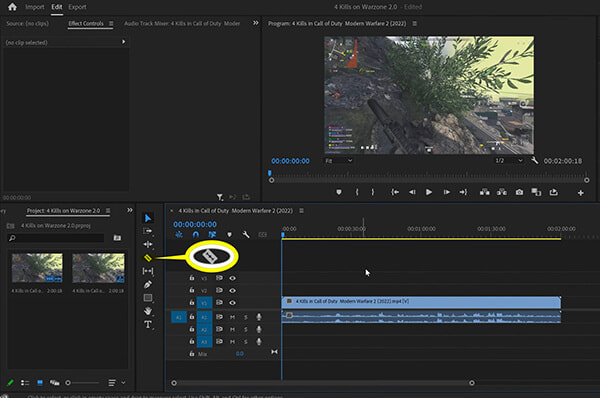Screen dimensions: 600x398
Task: Select the Ripple Edit tool
Action: [148, 244]
